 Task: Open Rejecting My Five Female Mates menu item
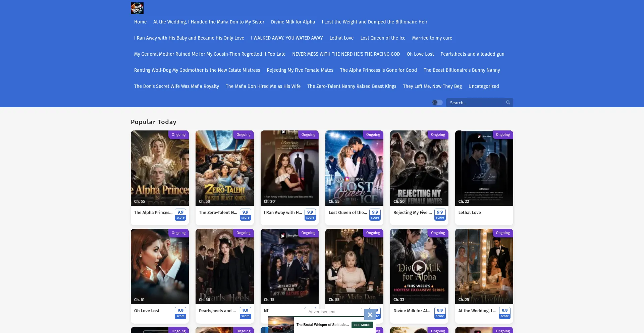[300, 70]
